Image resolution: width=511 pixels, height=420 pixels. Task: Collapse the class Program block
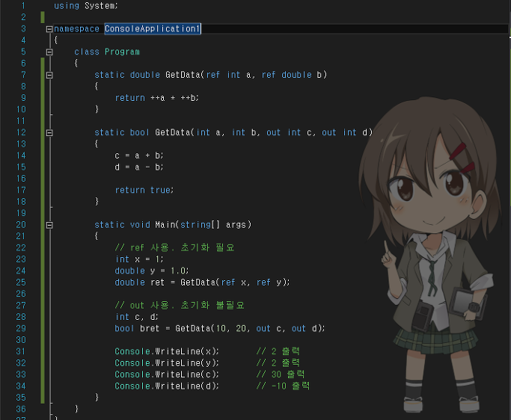coord(49,52)
